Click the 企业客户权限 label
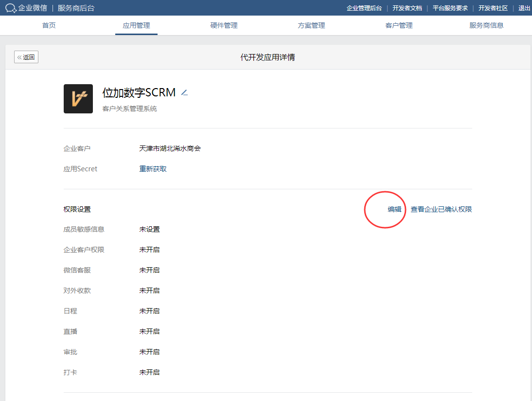This screenshot has width=532, height=401. tap(84, 250)
